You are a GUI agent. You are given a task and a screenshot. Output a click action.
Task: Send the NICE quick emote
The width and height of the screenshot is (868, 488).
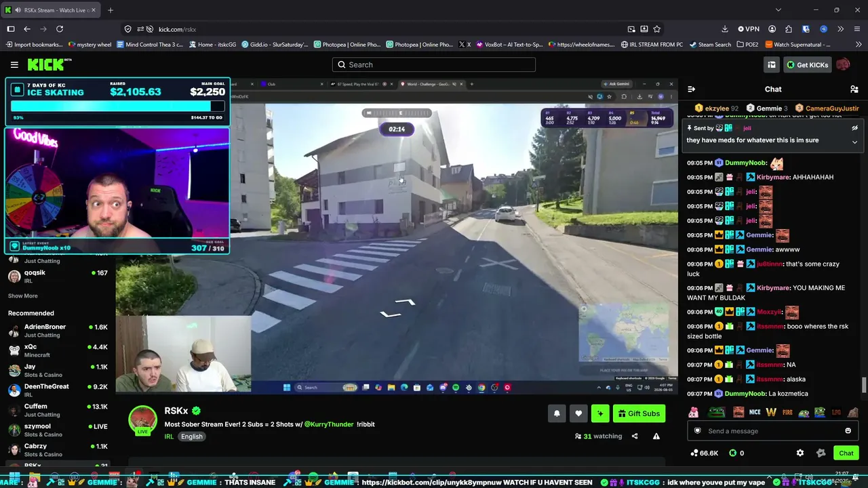click(x=755, y=412)
